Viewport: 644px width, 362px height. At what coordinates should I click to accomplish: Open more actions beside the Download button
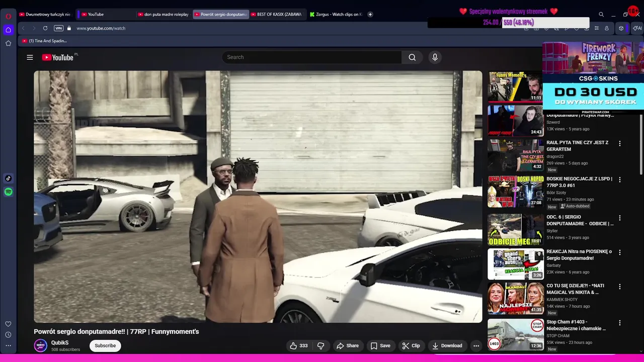pos(476,345)
